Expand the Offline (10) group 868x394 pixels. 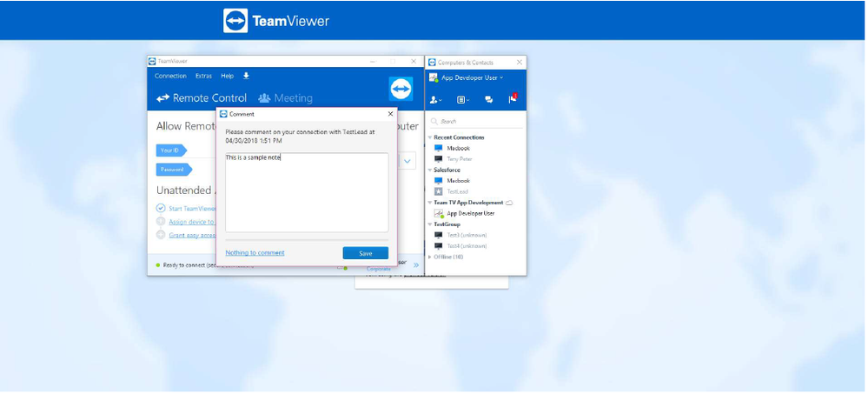coord(430,257)
